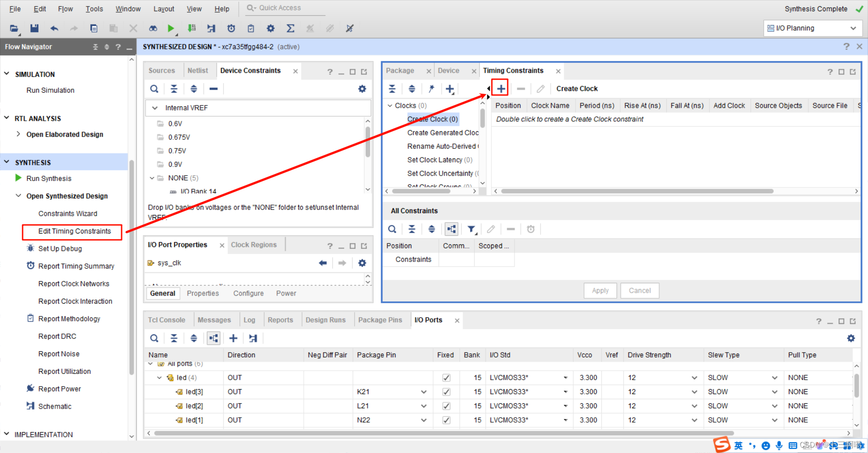The width and height of the screenshot is (868, 453).
Task: Add new clock constraint plus button
Action: click(501, 89)
